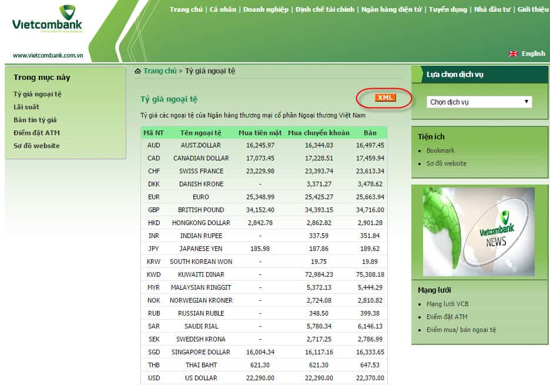550x392 pixels.
Task: Click Trong mục này sidebar heading
Action: 42,77
